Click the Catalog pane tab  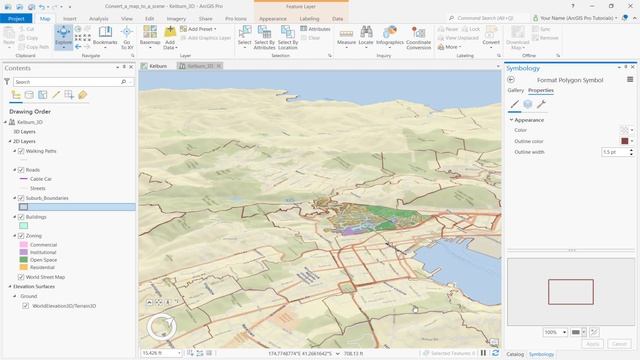coord(515,354)
